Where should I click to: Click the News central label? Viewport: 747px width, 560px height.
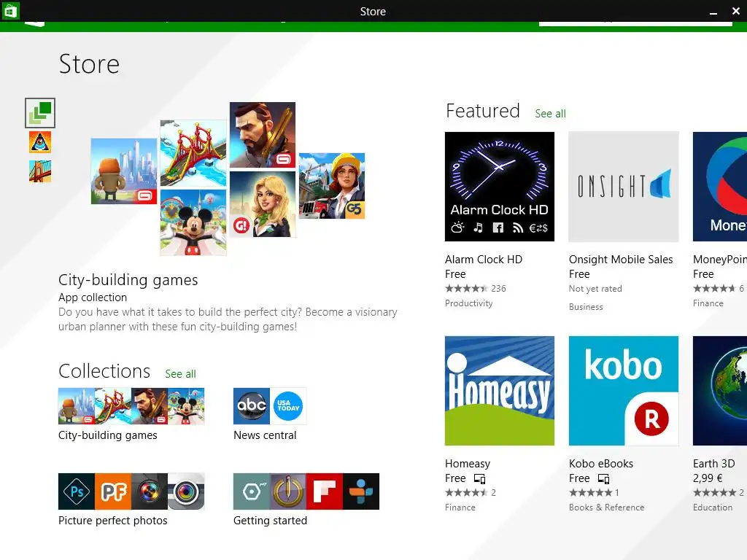[x=265, y=435]
